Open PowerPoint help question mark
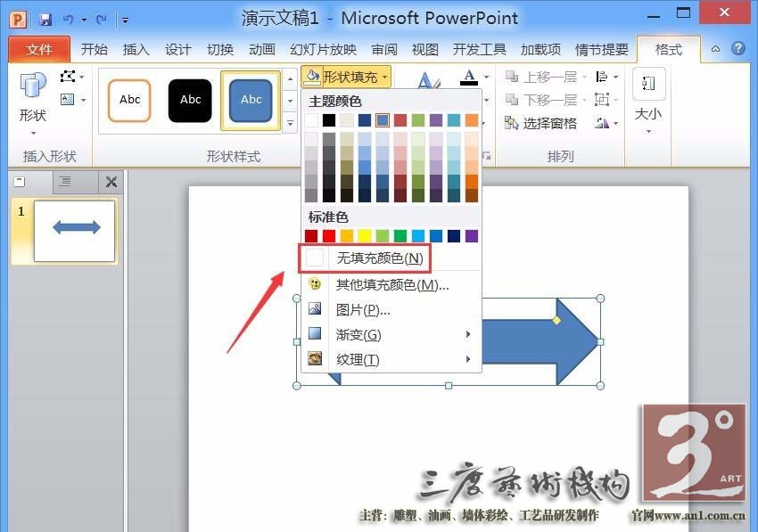 [x=737, y=48]
